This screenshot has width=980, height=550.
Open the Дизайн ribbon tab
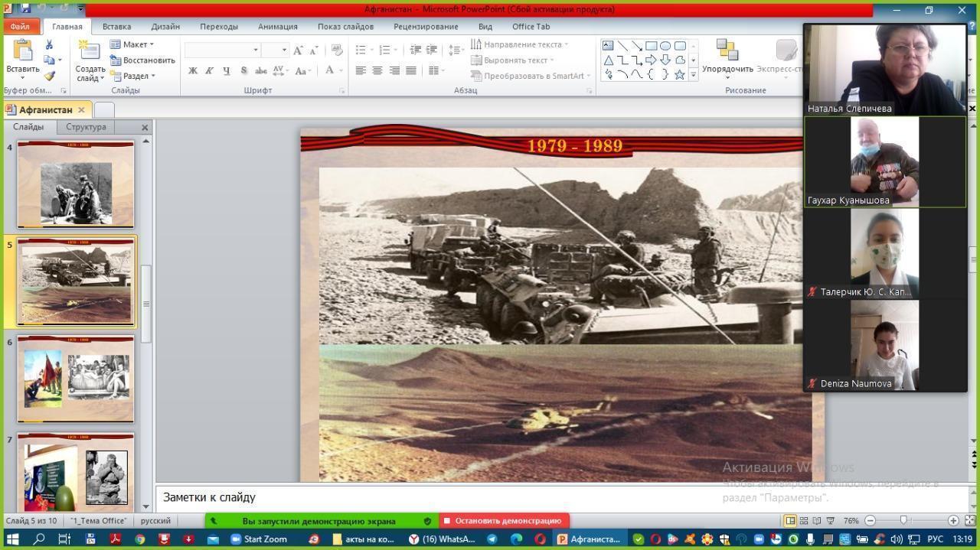pyautogui.click(x=165, y=26)
